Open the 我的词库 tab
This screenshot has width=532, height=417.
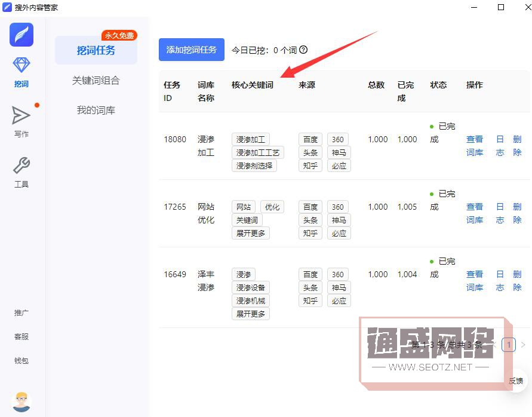click(x=97, y=110)
